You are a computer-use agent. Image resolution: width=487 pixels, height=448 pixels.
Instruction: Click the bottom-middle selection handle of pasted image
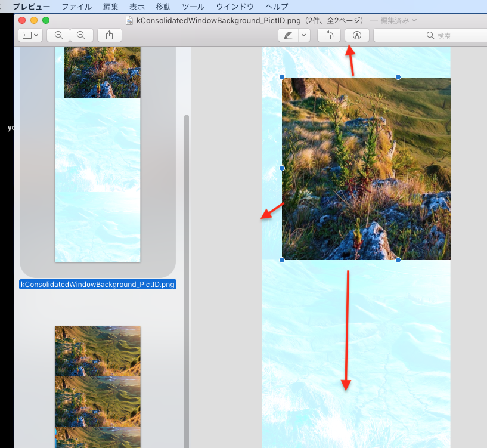[398, 260]
